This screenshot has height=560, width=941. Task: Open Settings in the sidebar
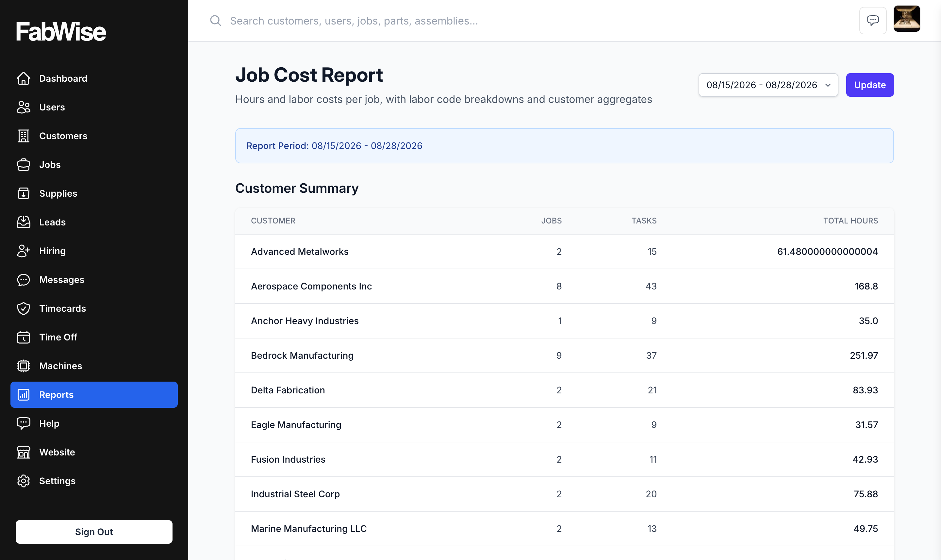point(94,481)
